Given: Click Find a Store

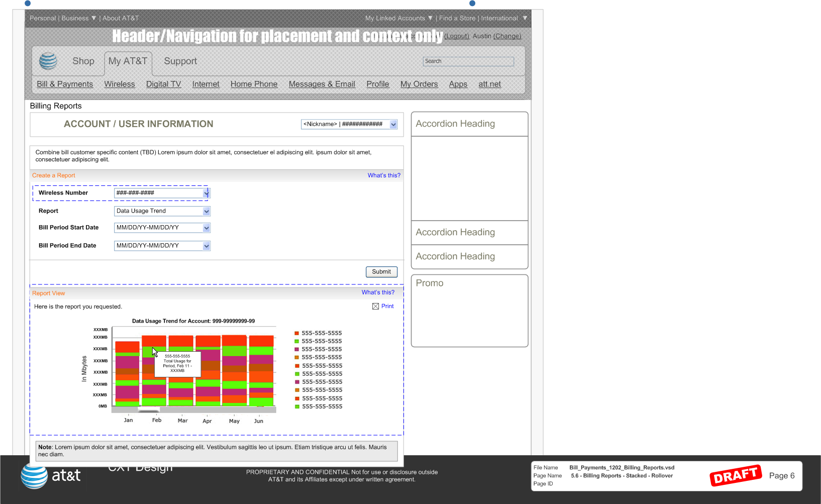Looking at the screenshot, I should click(457, 18).
